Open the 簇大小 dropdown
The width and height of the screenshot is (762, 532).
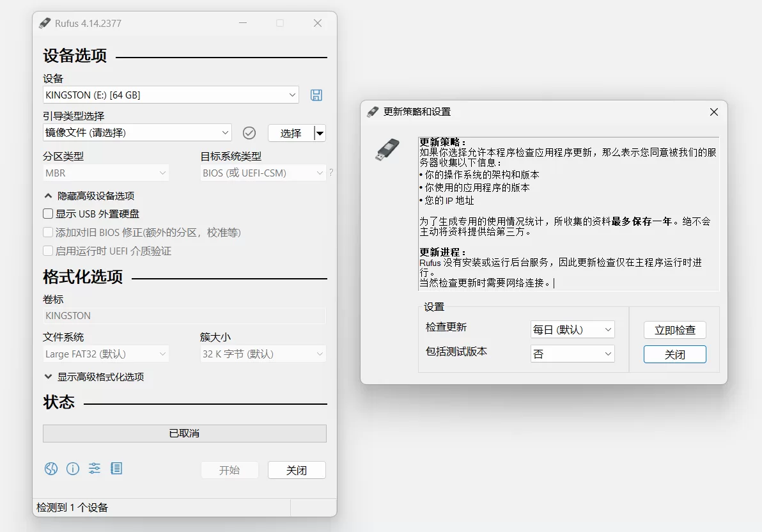point(263,354)
